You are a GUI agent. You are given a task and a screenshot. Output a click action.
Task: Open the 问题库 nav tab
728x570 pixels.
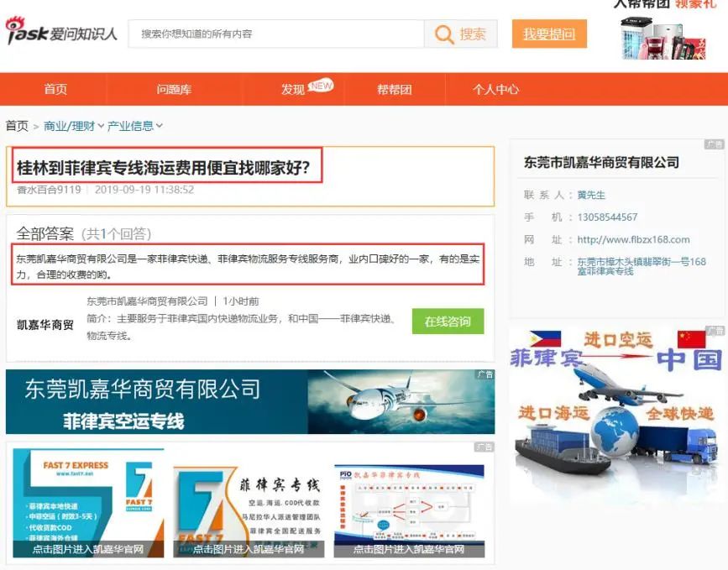coord(174,89)
